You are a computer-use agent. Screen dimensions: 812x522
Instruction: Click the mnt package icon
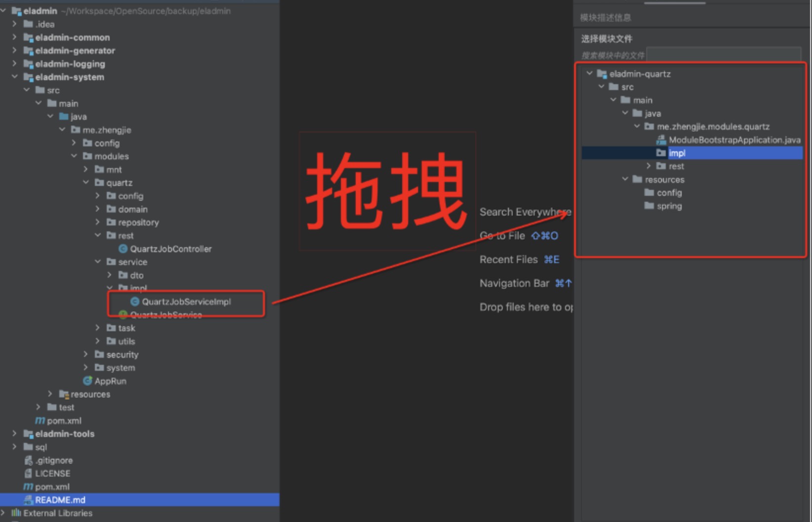click(99, 170)
